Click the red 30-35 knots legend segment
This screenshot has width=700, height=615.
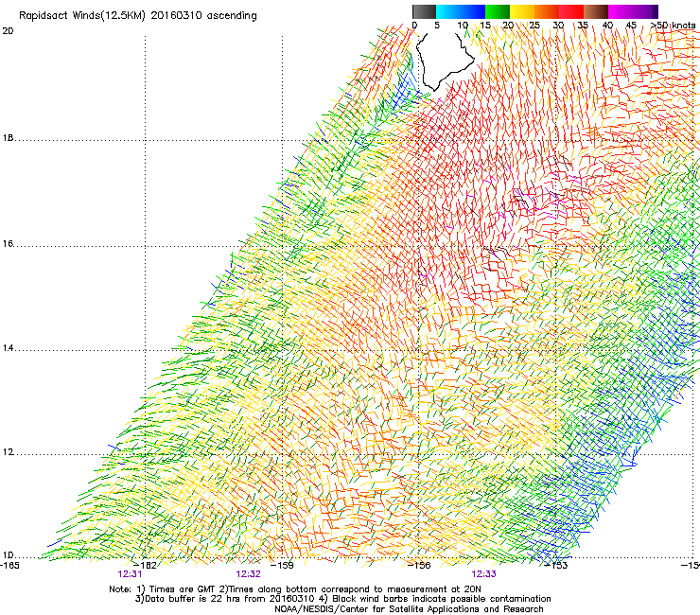(x=571, y=11)
